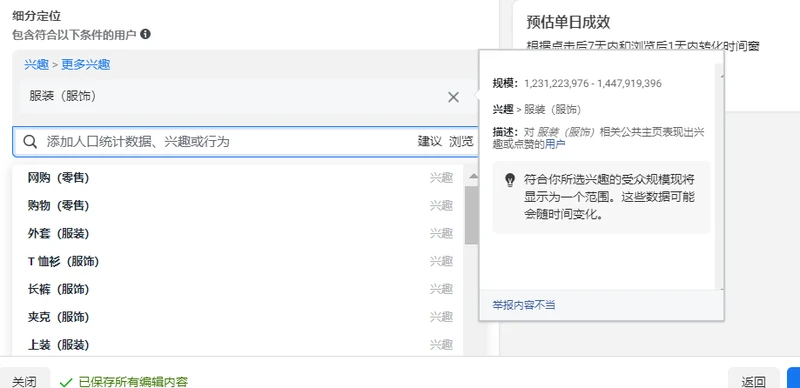Screen dimensions: 800x388
Task: Click the info icon beside 包含符合以下条件的用户
Action: click(x=145, y=34)
